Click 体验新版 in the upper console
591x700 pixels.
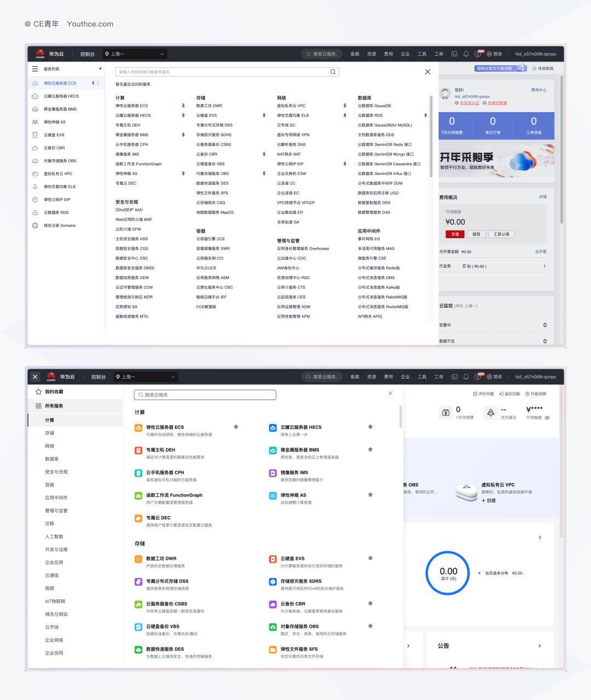543,68
